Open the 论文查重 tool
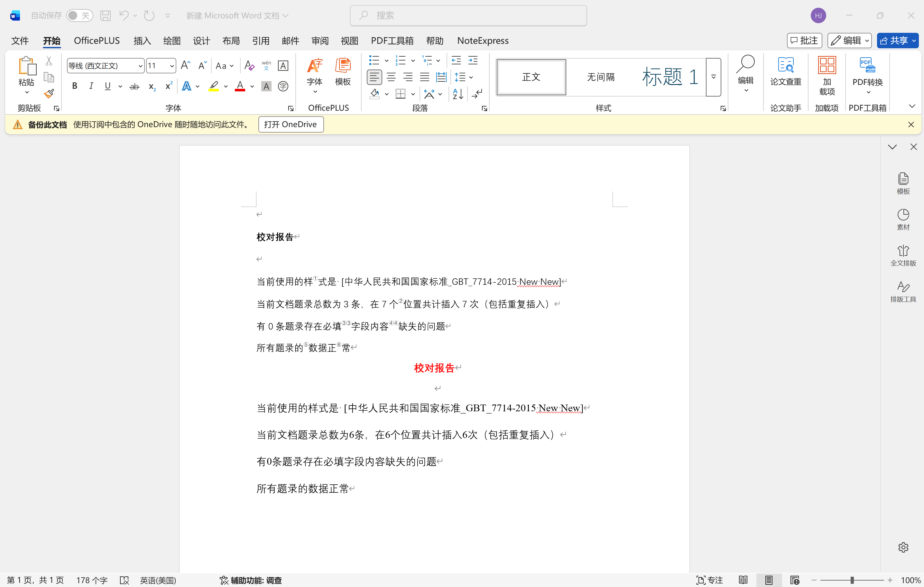This screenshot has width=924, height=587. (785, 72)
